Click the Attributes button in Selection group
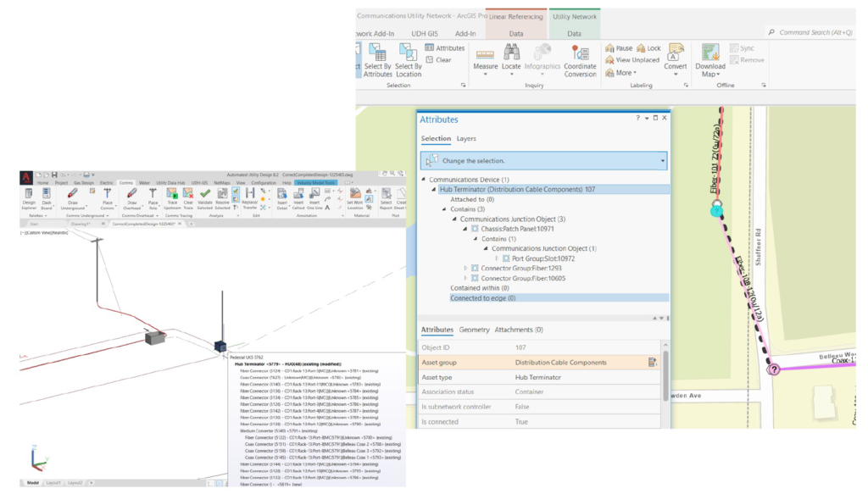The height and width of the screenshot is (494, 868). click(x=444, y=48)
